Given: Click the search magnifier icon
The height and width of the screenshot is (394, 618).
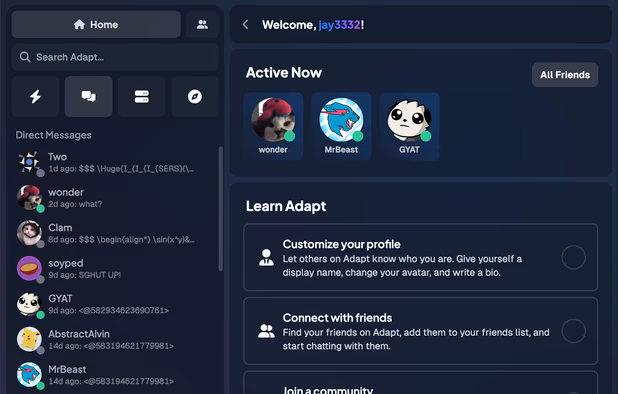Looking at the screenshot, I should [25, 57].
